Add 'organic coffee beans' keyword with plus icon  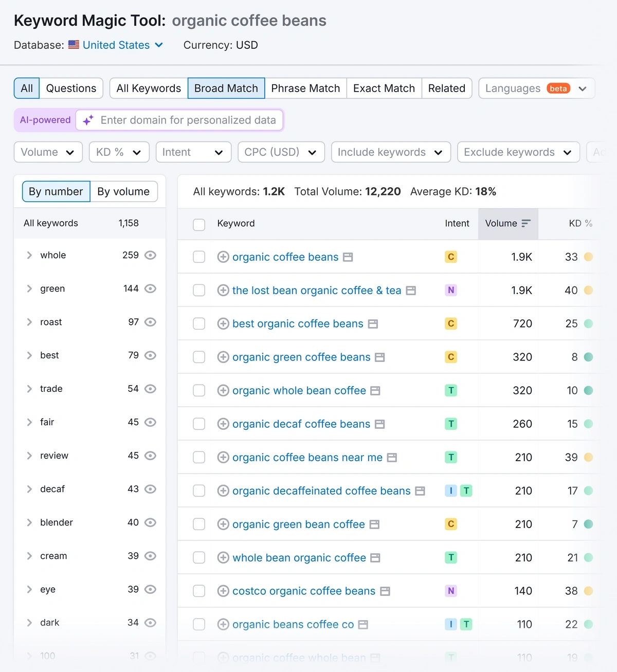click(x=223, y=257)
